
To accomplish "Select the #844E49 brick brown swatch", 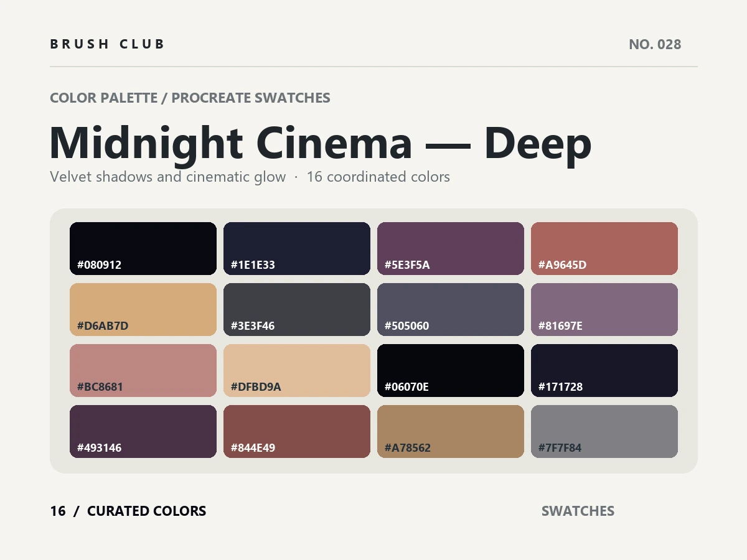I will point(297,431).
